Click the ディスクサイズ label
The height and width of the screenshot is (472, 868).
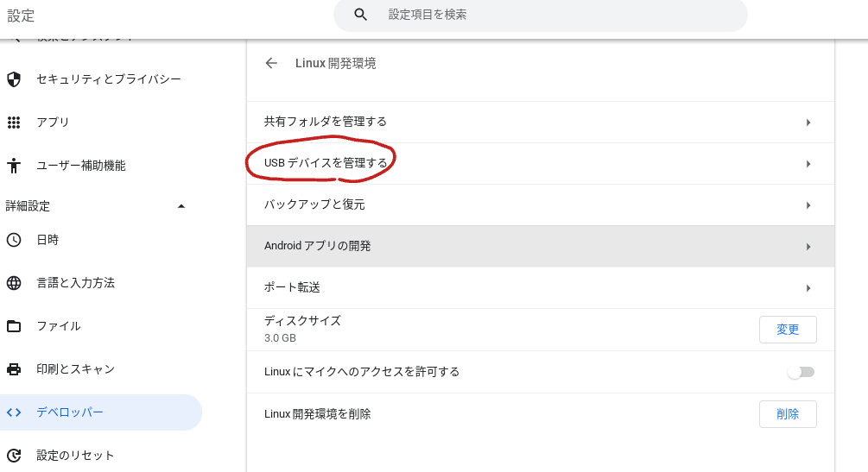[x=302, y=321]
